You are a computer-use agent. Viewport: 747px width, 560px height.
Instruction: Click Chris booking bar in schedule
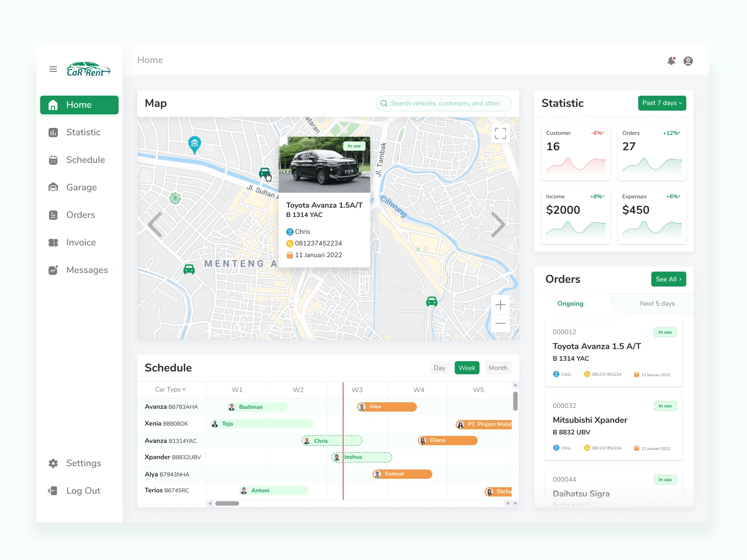(x=332, y=441)
